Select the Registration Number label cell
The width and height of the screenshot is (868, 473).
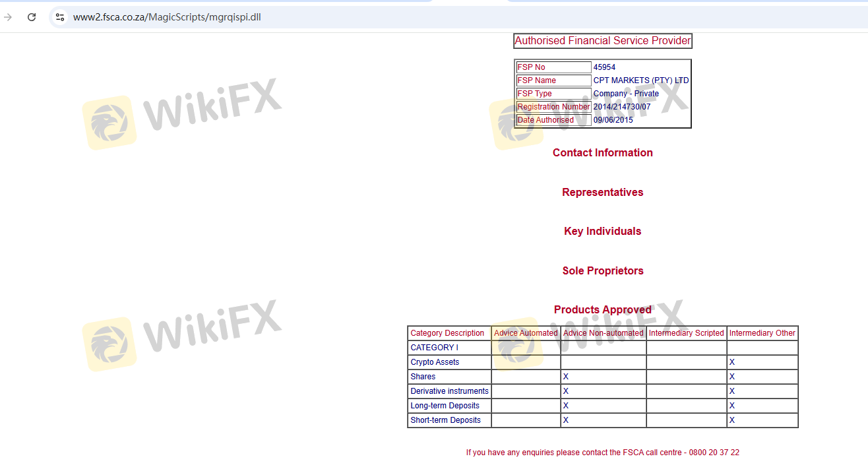553,107
